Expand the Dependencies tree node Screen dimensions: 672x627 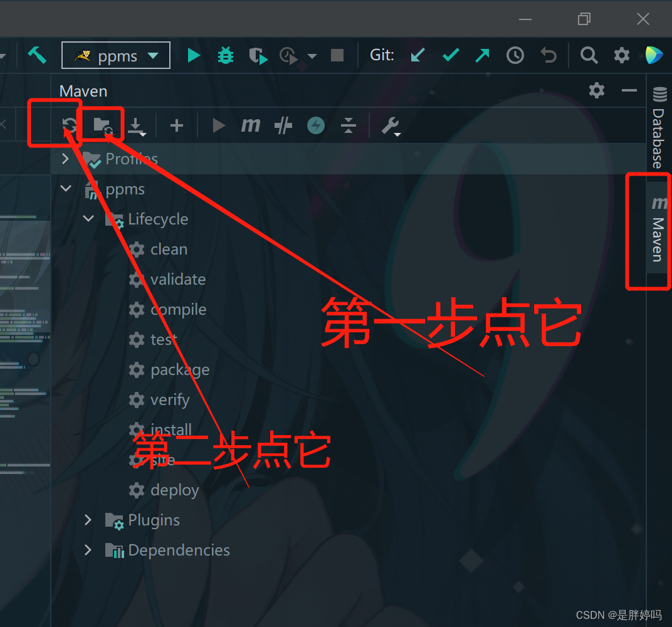coord(88,550)
